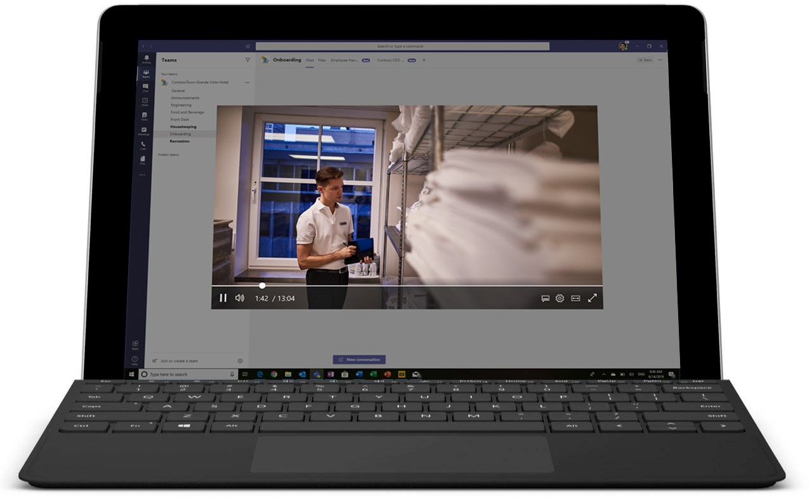The width and height of the screenshot is (812, 504).
Task: Toggle closed captions on the video
Action: click(545, 298)
